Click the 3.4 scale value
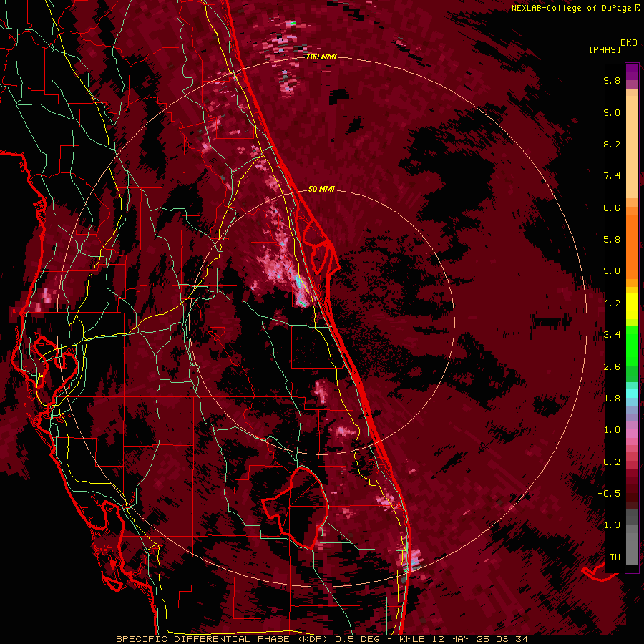Image resolution: width=644 pixels, height=644 pixels. pyautogui.click(x=612, y=335)
